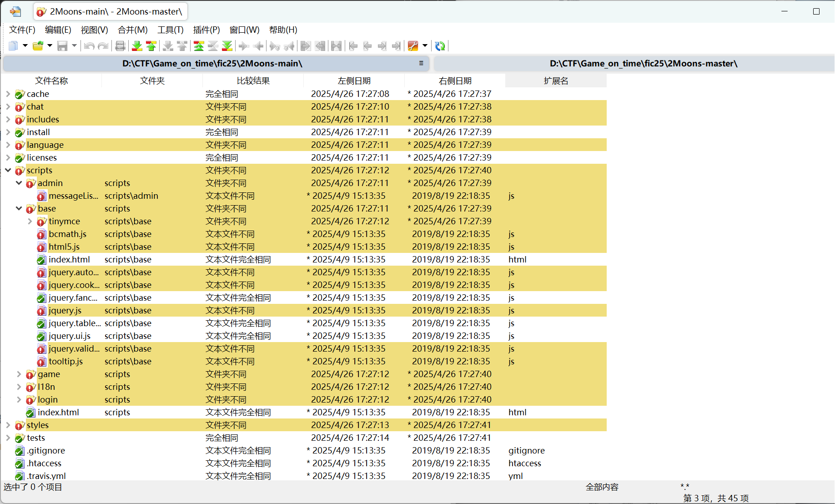Click the WinMerge application icon in title bar

(15, 11)
